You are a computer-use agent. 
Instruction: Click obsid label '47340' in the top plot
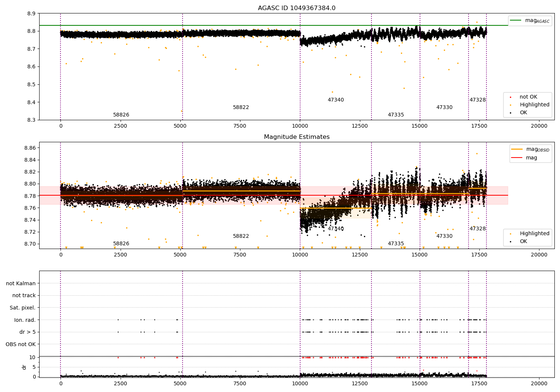(x=336, y=100)
